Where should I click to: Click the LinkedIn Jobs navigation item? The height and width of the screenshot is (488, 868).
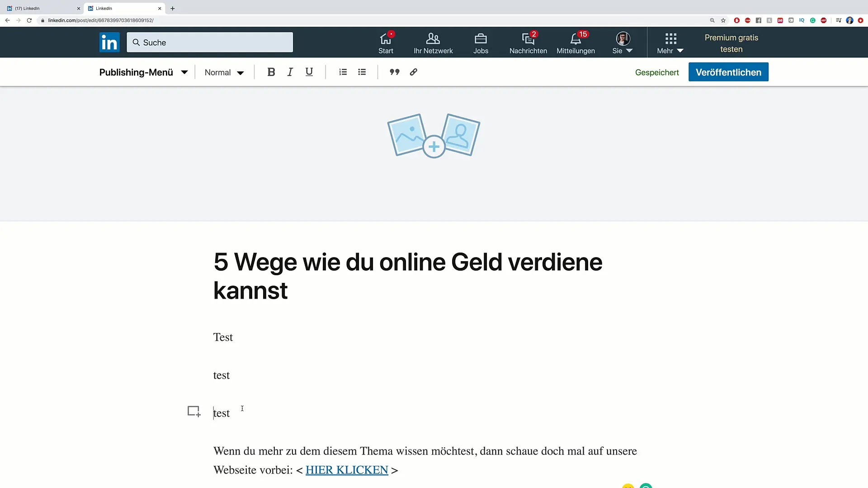tap(481, 42)
